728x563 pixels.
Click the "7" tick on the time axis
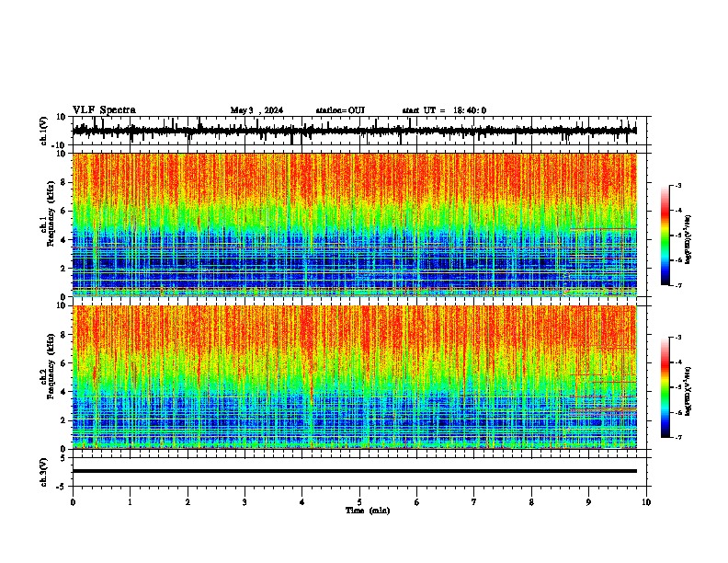(474, 502)
